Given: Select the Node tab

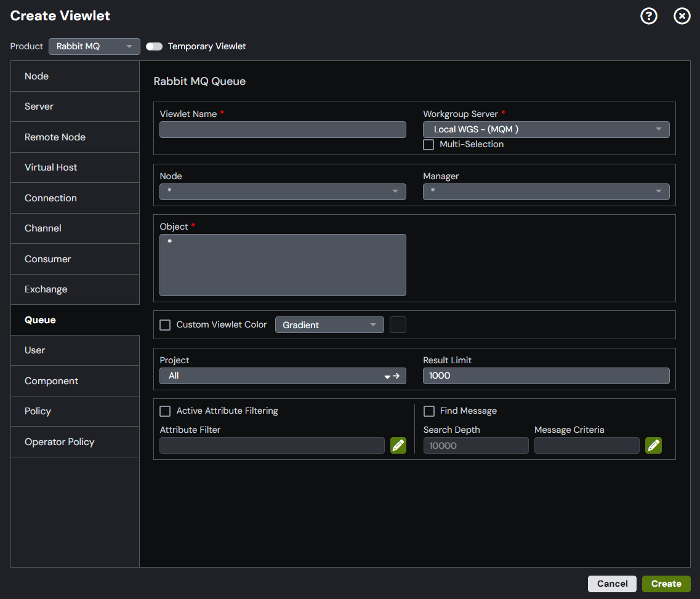Looking at the screenshot, I should pos(75,76).
